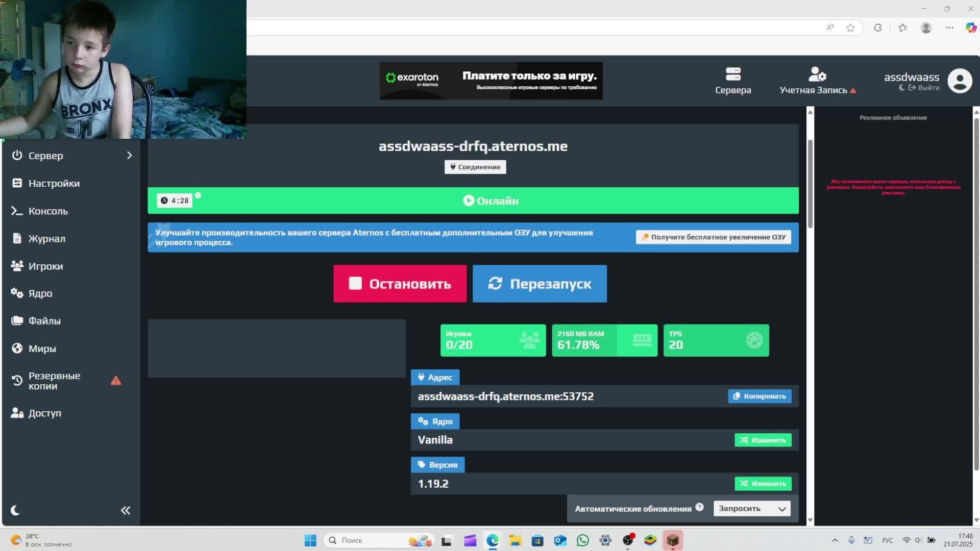Open Console from the sidebar
The image size is (980, 551).
tap(48, 211)
